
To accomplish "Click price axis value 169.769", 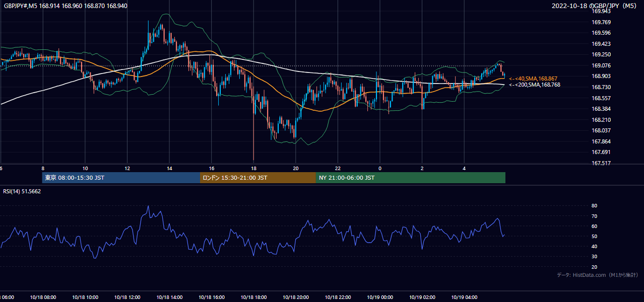I will point(601,22).
